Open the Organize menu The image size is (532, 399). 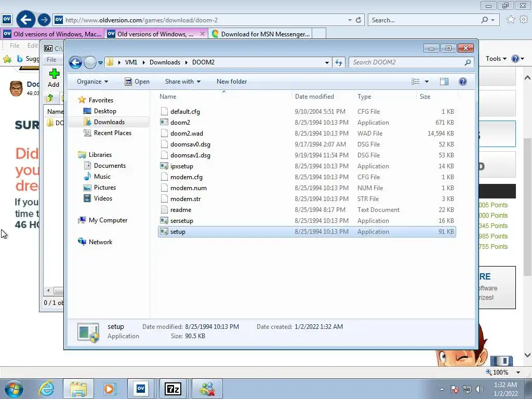92,82
